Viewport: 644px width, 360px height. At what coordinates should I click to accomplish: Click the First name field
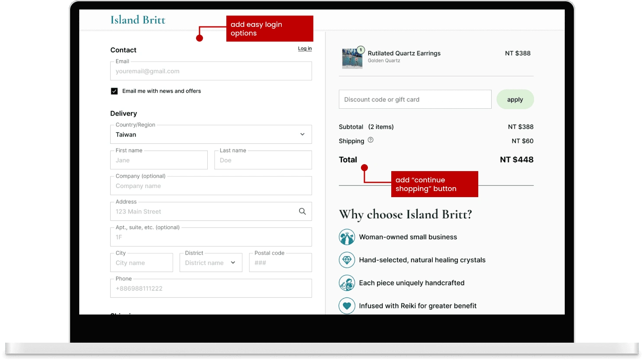(159, 160)
